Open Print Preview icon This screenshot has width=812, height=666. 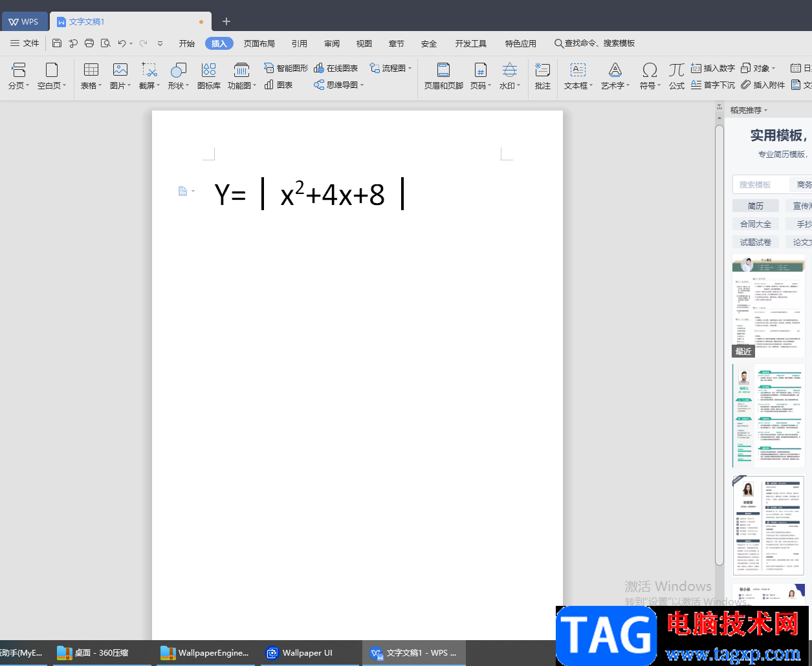coord(105,43)
